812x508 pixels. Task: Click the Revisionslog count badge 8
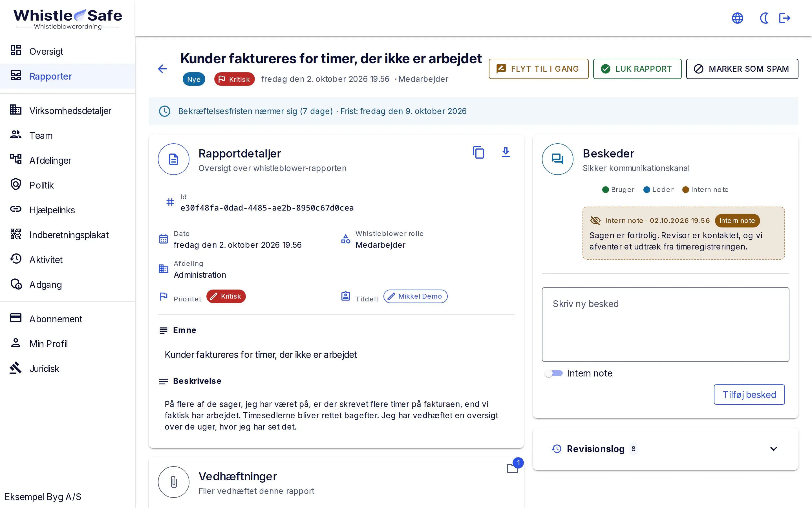pos(633,449)
